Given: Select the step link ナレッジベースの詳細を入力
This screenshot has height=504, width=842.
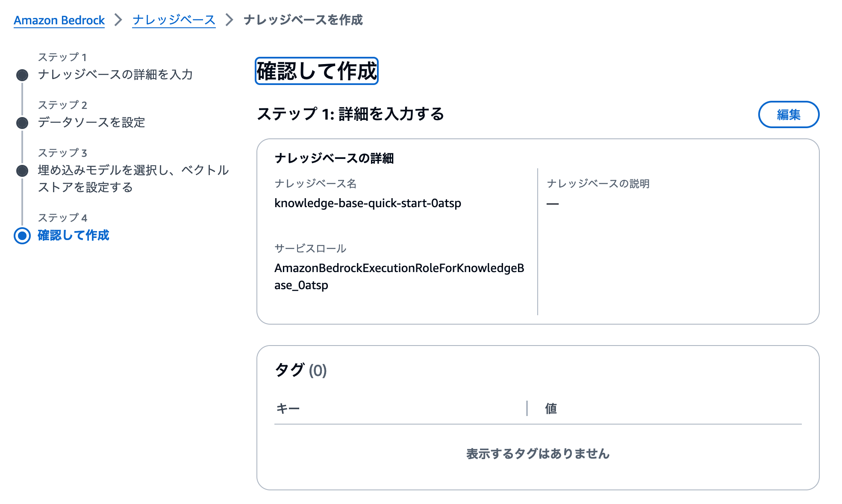Looking at the screenshot, I should pyautogui.click(x=115, y=75).
